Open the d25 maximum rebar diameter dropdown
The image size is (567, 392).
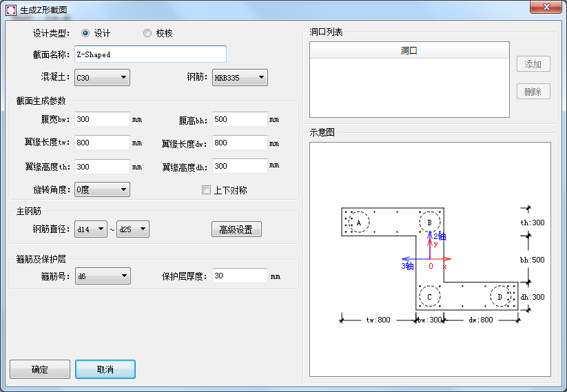(133, 229)
